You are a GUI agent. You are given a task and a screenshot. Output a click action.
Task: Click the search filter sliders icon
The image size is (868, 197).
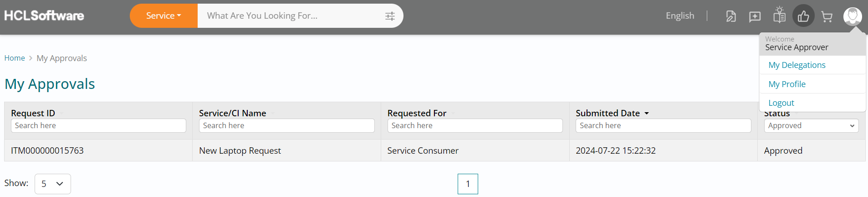[x=390, y=16]
